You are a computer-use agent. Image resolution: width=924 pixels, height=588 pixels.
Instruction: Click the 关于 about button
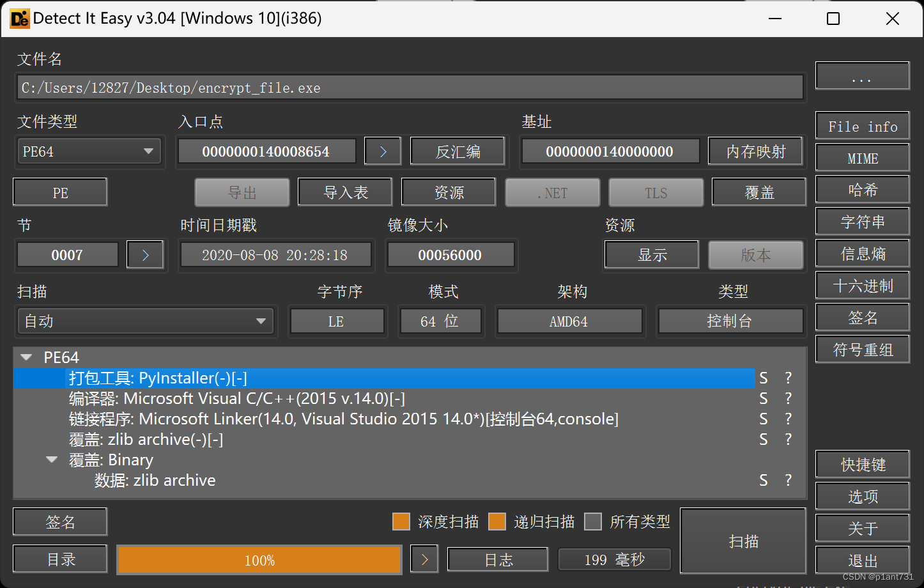[x=863, y=529]
